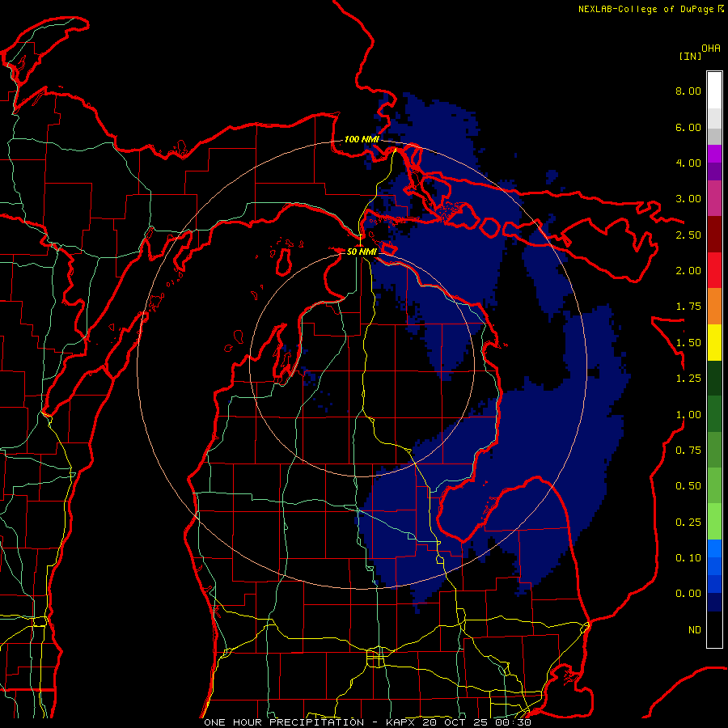Click the 0.75 legend value

tap(688, 451)
